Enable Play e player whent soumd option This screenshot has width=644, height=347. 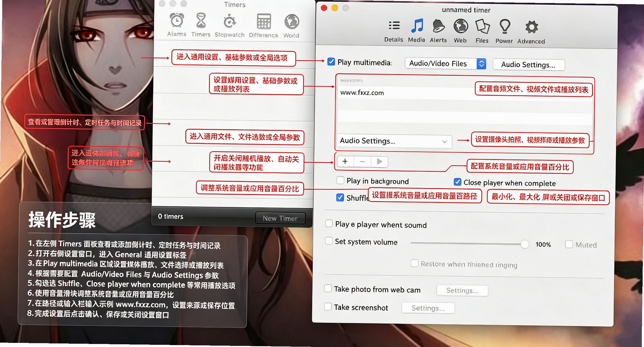(329, 224)
